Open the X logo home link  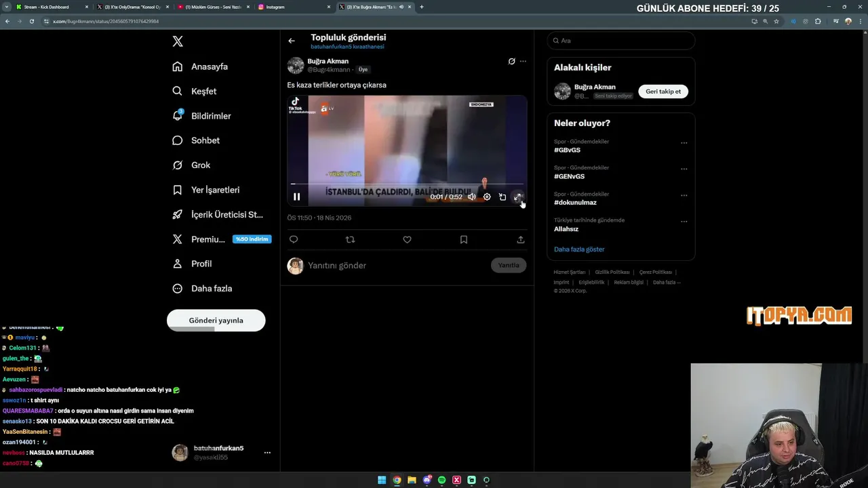(x=178, y=41)
